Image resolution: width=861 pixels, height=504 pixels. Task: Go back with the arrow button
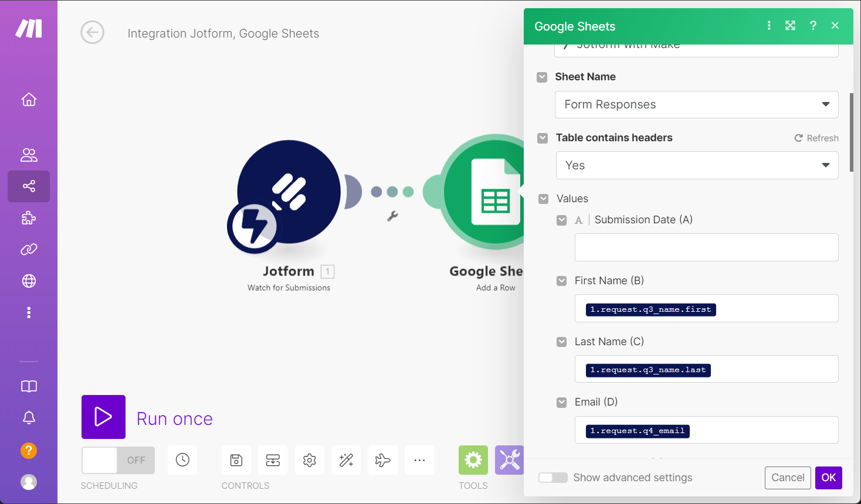point(92,33)
